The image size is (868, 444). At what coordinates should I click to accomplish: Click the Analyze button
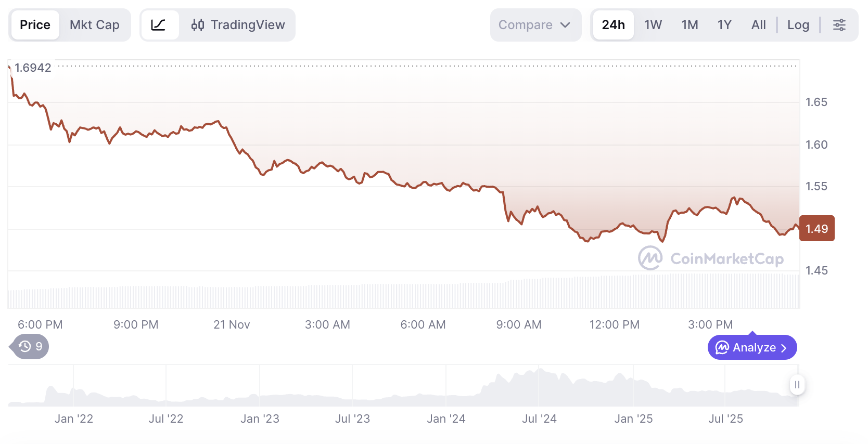(x=752, y=347)
